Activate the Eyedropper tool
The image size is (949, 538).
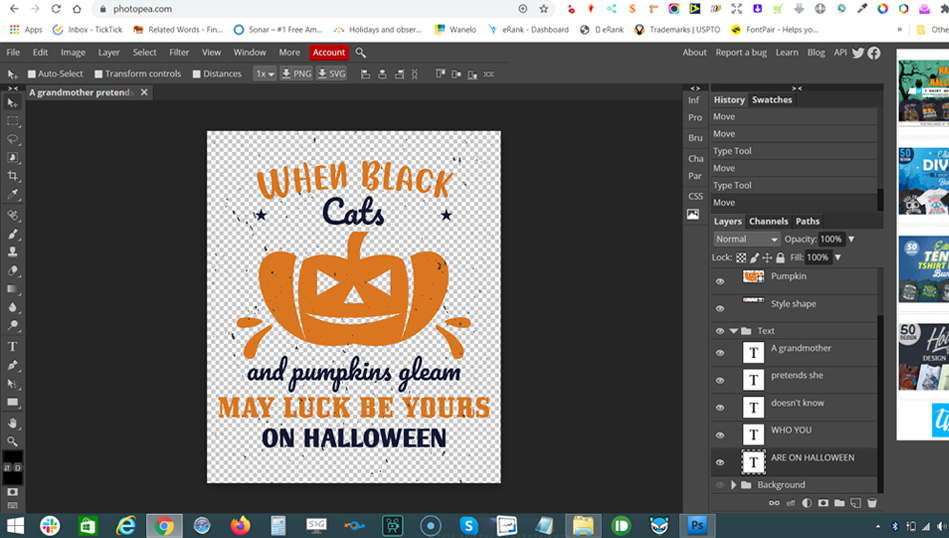click(13, 194)
